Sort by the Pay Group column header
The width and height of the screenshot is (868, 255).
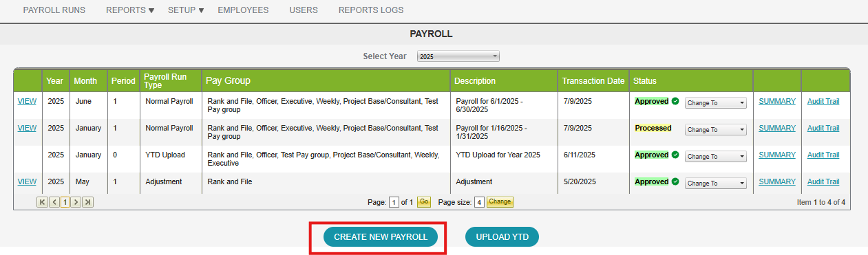pos(228,81)
